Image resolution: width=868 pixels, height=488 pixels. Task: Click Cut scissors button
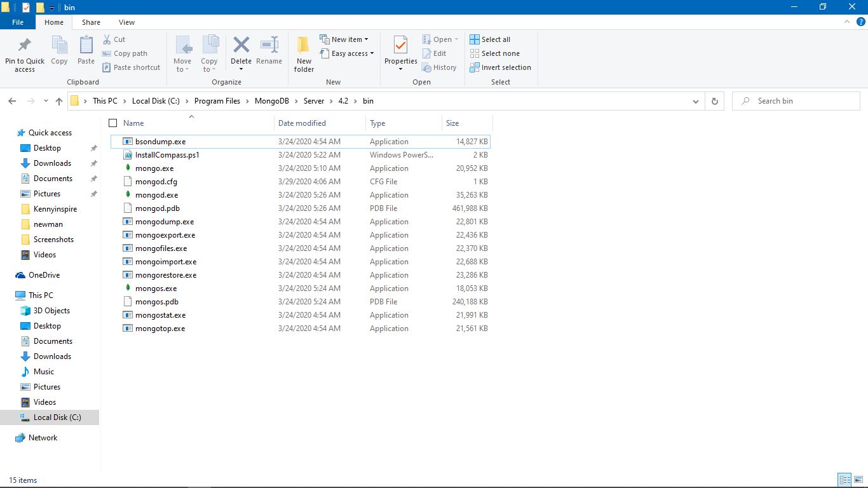click(114, 39)
